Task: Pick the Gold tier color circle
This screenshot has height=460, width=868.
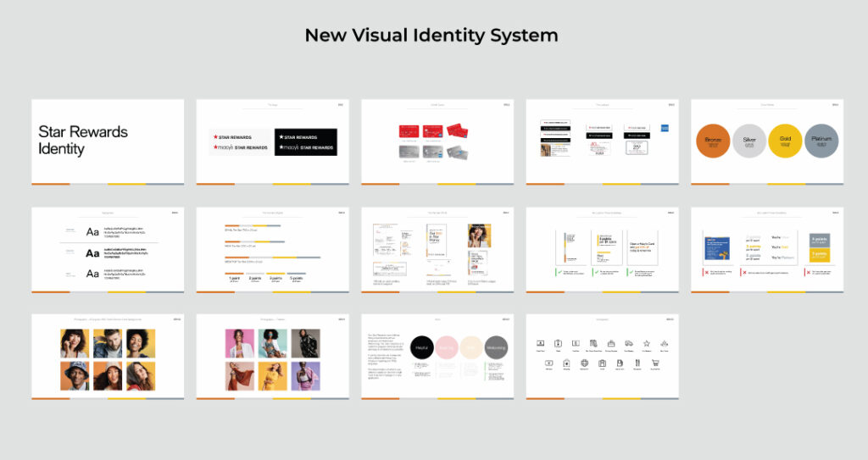Action: point(785,141)
